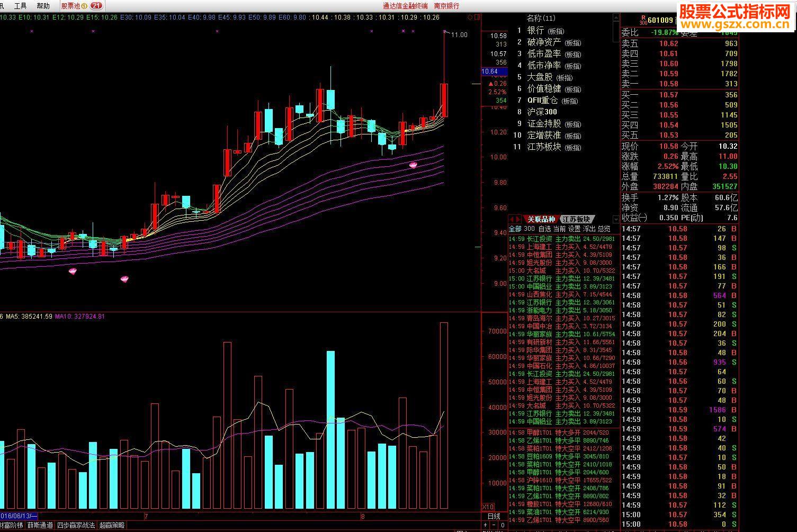Click the MA5: 385241.59 volume label

pyautogui.click(x=29, y=317)
